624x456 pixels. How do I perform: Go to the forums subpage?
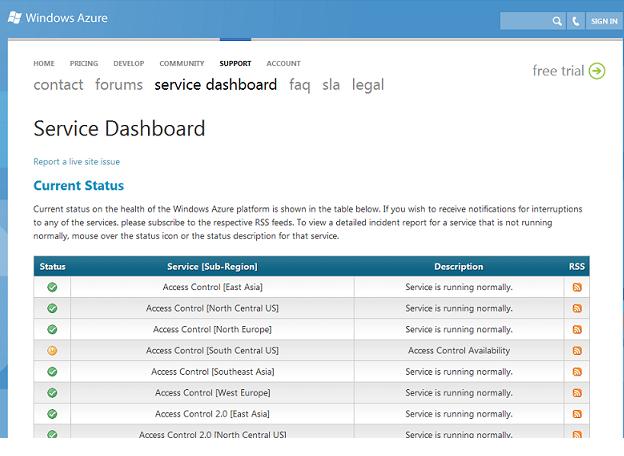click(119, 85)
